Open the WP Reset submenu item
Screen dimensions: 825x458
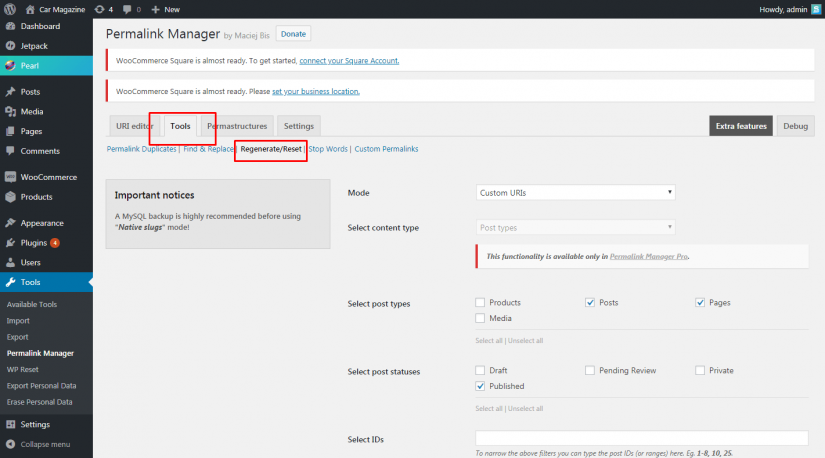tap(23, 370)
